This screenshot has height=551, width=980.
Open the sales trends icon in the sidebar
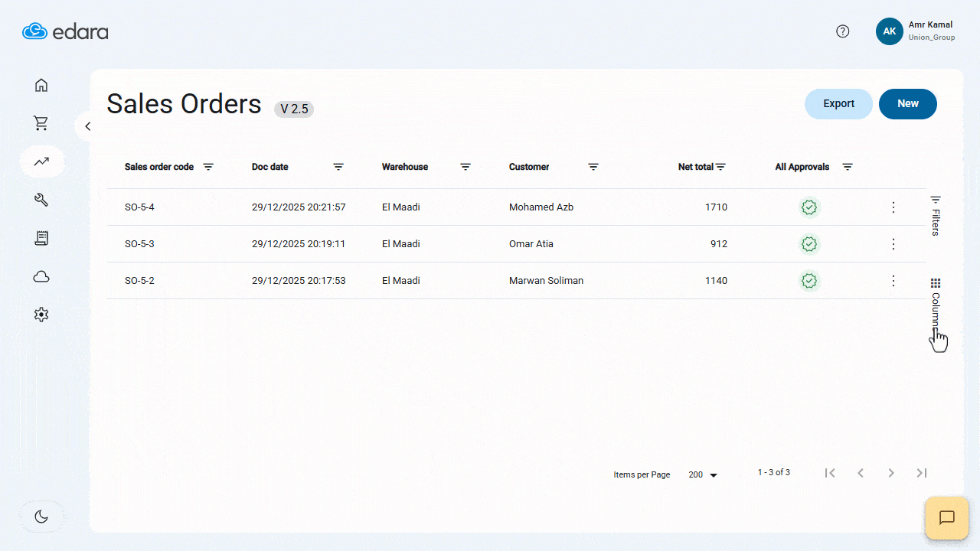tap(41, 161)
